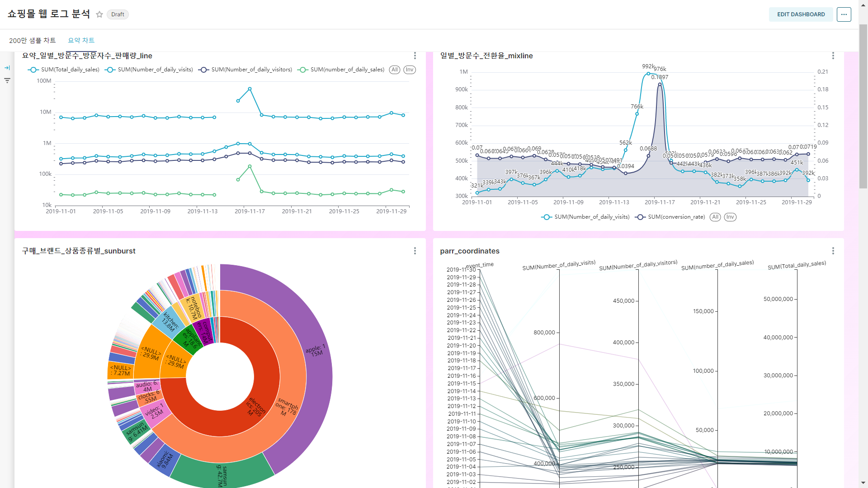Open the sunburst chart's options menu
The width and height of the screenshot is (868, 488).
(415, 251)
